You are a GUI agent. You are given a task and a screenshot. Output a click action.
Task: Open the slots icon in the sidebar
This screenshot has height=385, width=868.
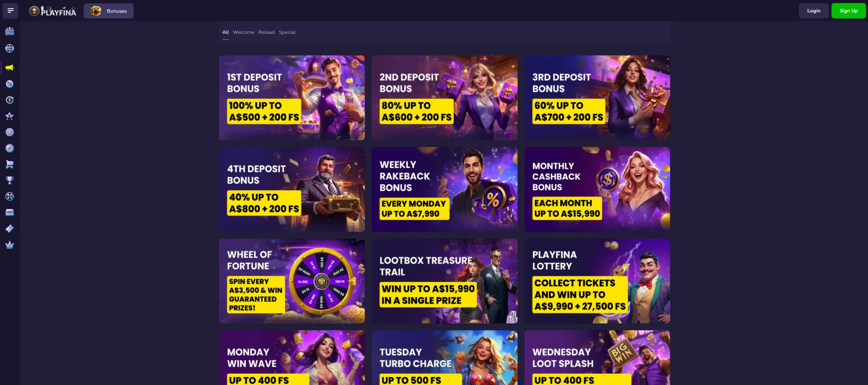(x=10, y=31)
